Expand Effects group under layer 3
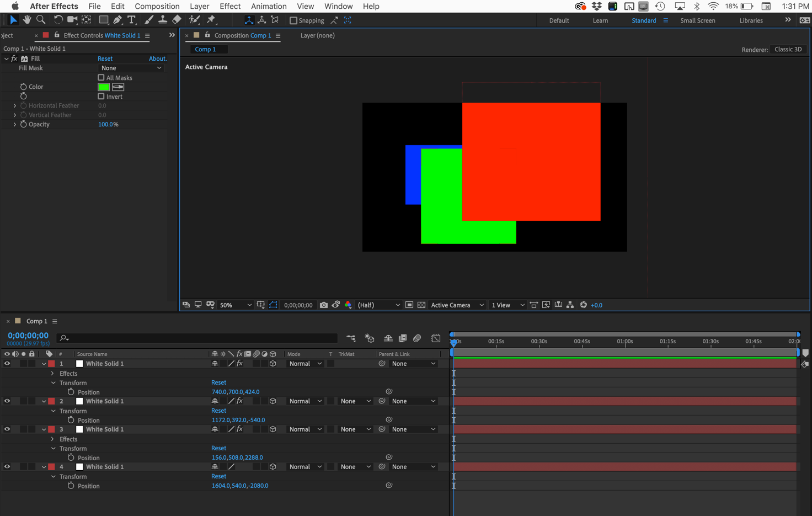Viewport: 812px width, 516px height. click(x=53, y=439)
